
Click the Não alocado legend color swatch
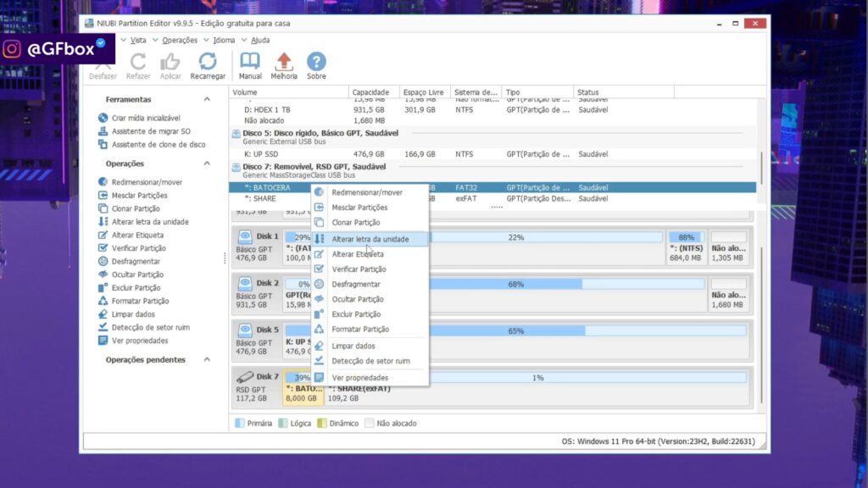(x=370, y=424)
